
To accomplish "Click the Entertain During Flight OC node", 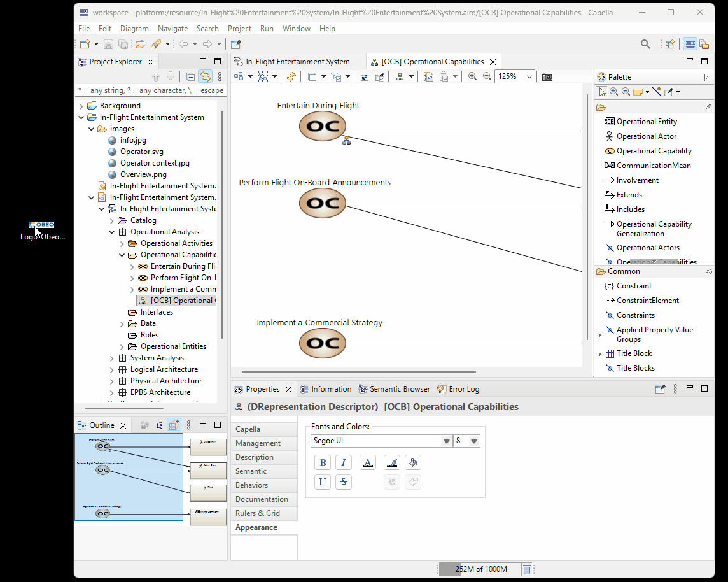I will pos(323,126).
